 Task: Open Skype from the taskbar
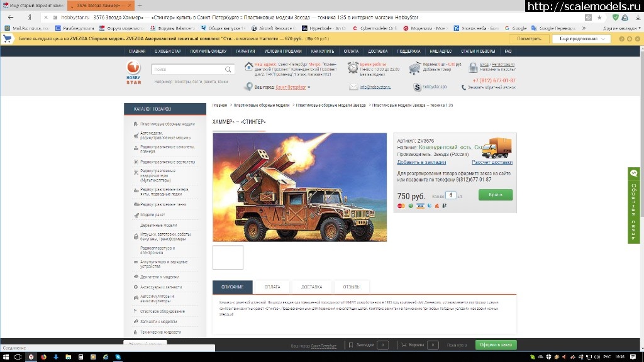click(x=118, y=357)
